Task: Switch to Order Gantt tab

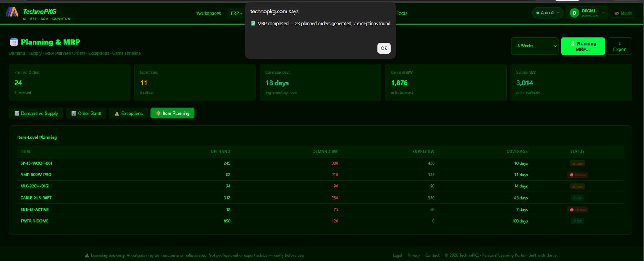Action: (x=86, y=113)
